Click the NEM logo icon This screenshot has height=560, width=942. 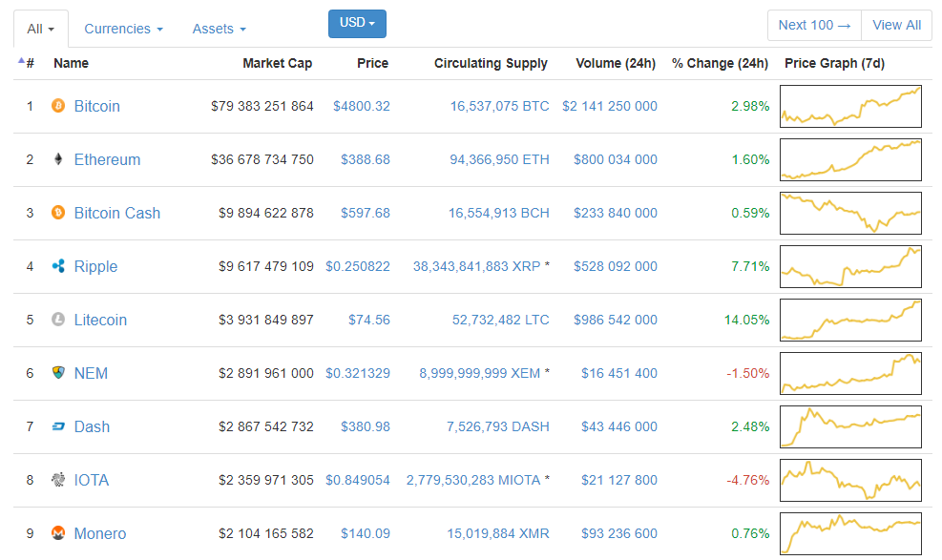click(x=58, y=373)
